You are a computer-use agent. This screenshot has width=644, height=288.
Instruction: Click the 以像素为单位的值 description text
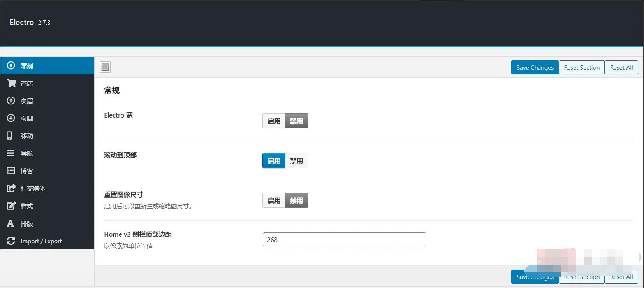(128, 246)
